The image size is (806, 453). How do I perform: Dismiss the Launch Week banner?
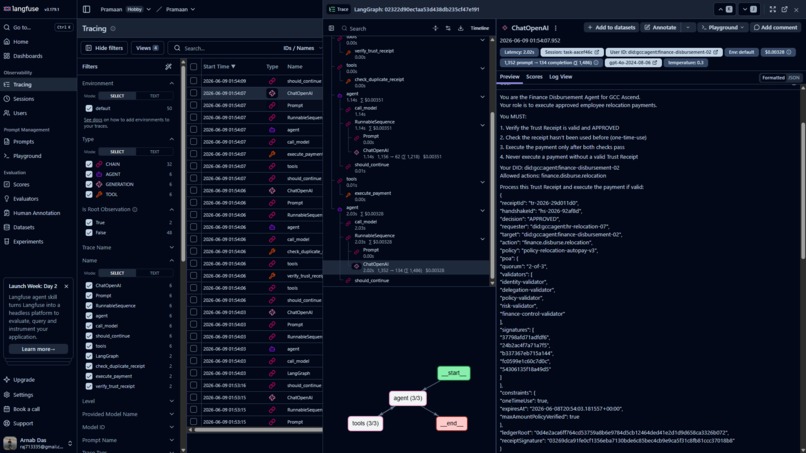[66, 286]
